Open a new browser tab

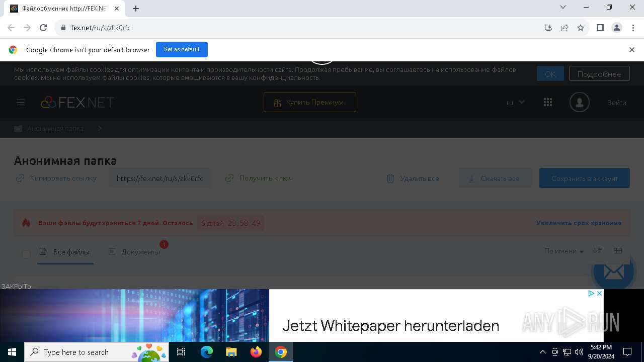136,9
